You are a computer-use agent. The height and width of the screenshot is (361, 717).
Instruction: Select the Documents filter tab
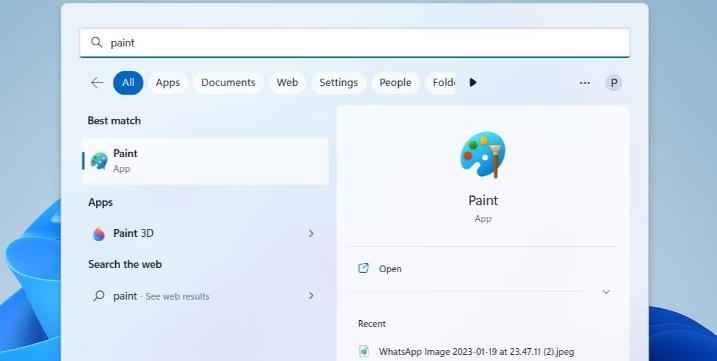point(228,83)
